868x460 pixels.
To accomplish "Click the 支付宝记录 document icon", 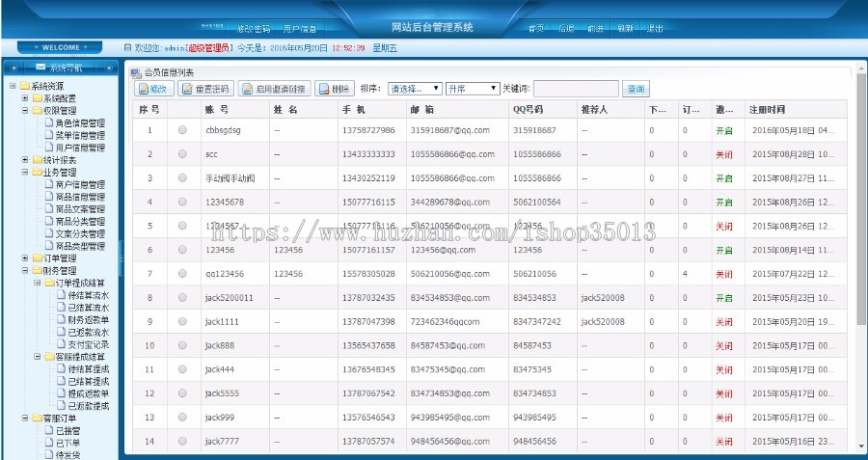I will (x=62, y=343).
